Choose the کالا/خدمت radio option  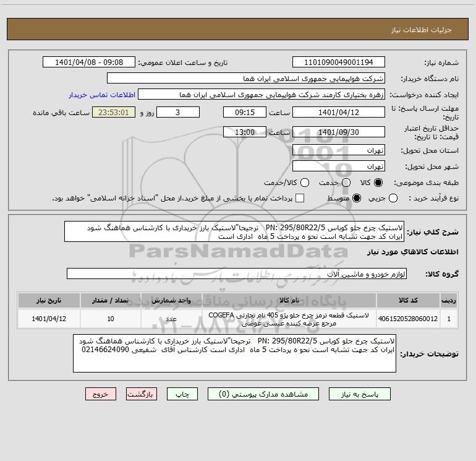305,183
